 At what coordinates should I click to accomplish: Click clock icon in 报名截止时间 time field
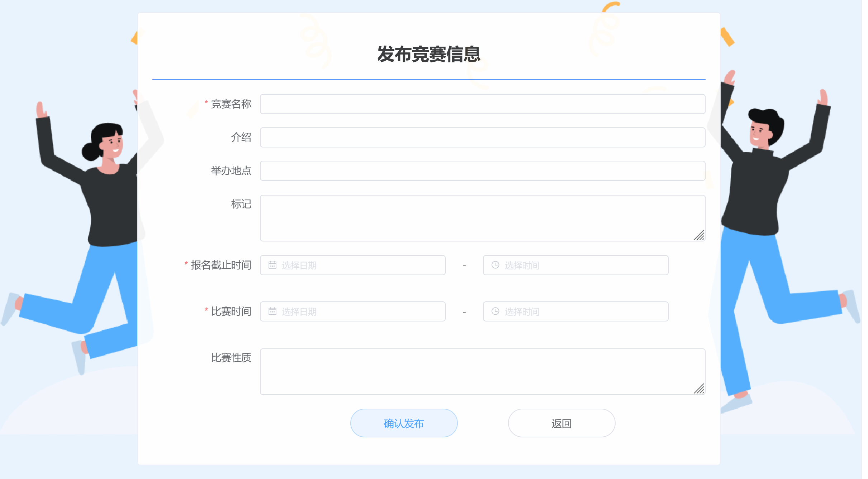pyautogui.click(x=495, y=265)
